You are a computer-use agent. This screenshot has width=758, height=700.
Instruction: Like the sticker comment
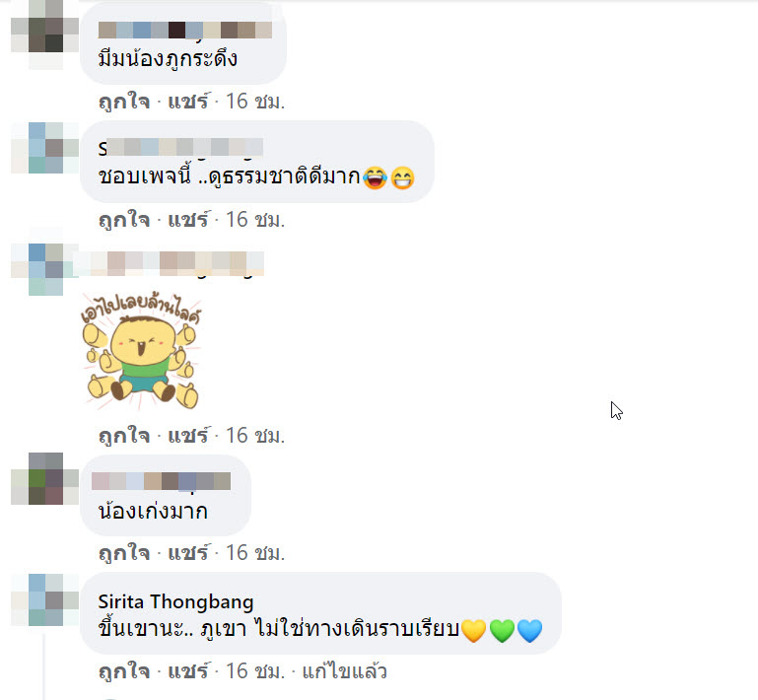(124, 436)
